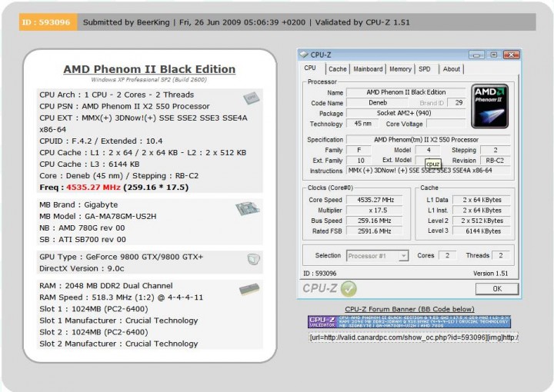Screen dimensions: 554x392
Task: Click the Specification field
Action: pos(429,139)
